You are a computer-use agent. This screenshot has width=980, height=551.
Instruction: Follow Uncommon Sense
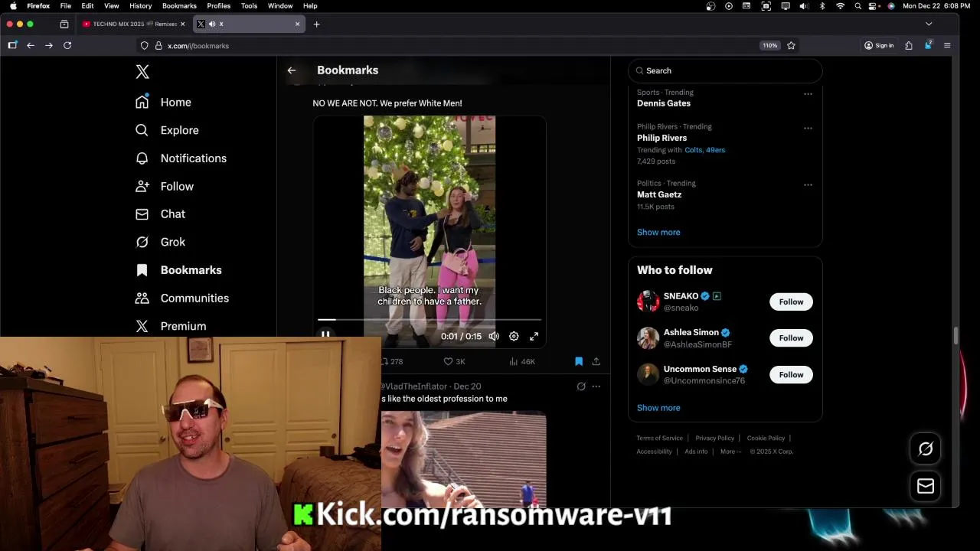[791, 375]
